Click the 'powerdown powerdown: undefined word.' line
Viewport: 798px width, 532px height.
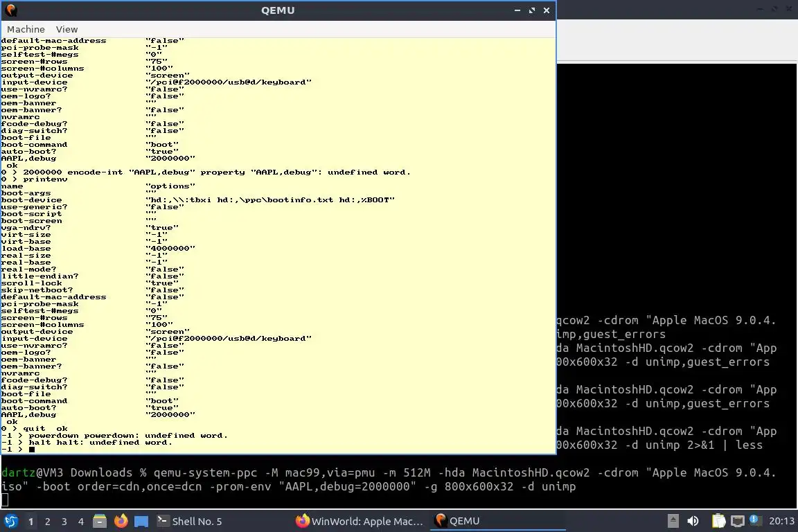click(x=114, y=436)
